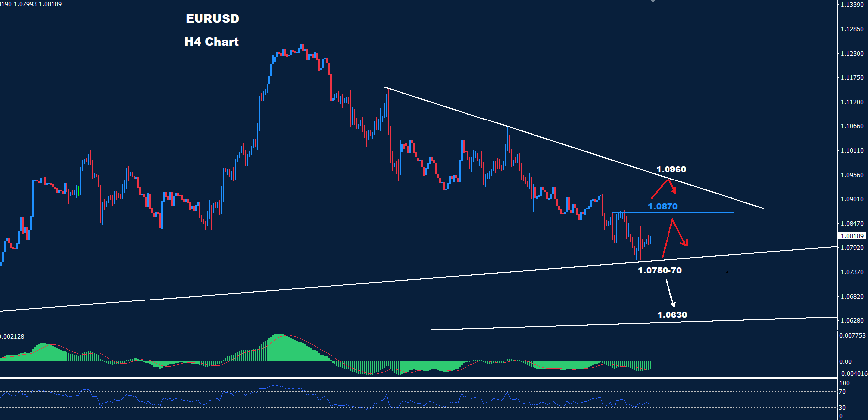868x420 pixels.
Task: Select the red arrow beneath the 1.0870 label
Action: (x=674, y=236)
